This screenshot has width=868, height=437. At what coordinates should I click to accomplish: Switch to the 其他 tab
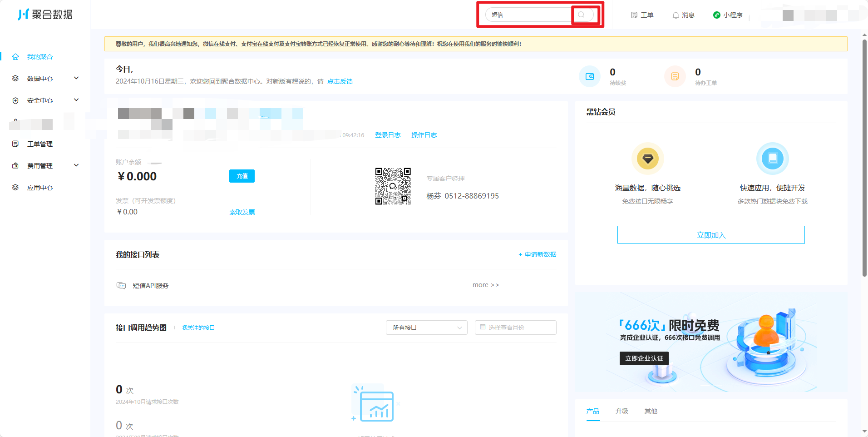coord(651,411)
